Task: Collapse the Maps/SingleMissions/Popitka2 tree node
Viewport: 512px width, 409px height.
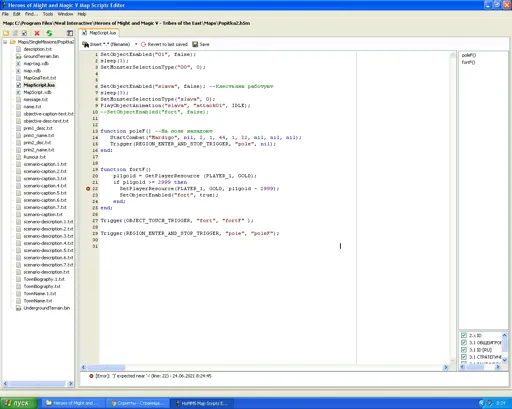Action: (5, 42)
